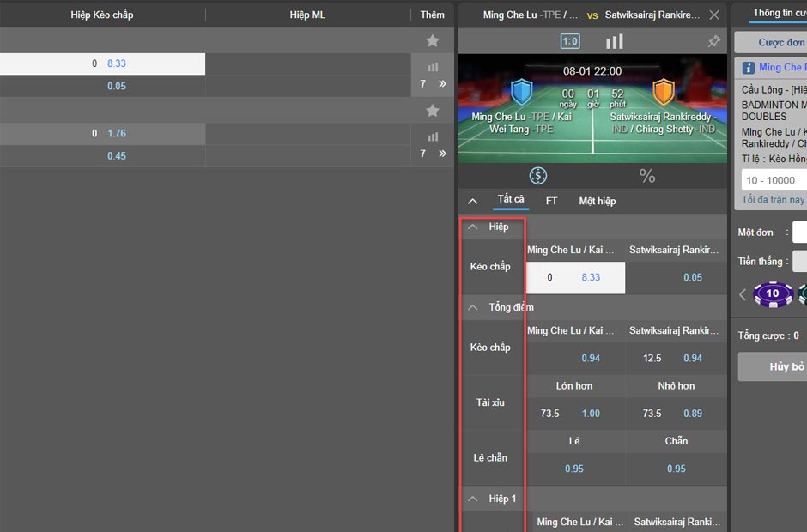
Task: Pick odds 1.76 in the left odds table
Action: [x=116, y=133]
